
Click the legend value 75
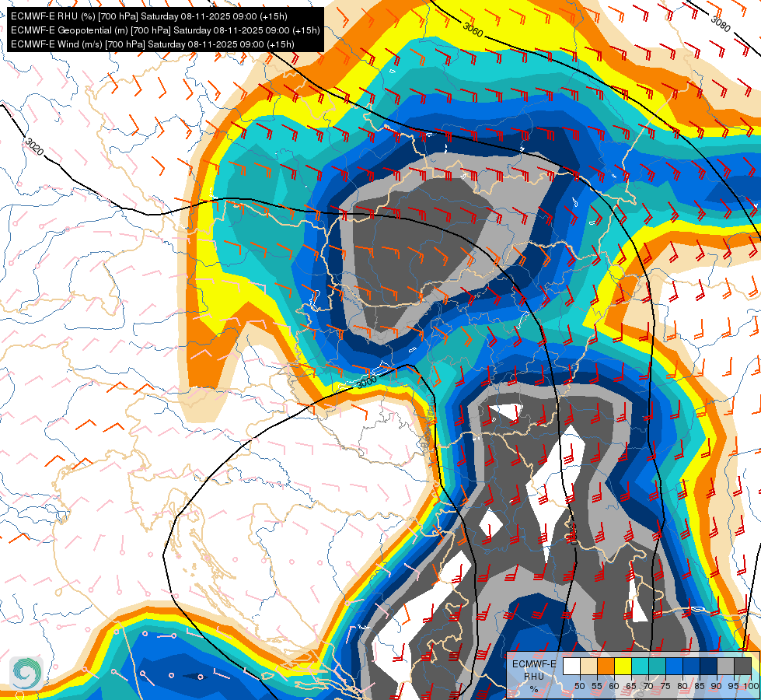coord(665,686)
